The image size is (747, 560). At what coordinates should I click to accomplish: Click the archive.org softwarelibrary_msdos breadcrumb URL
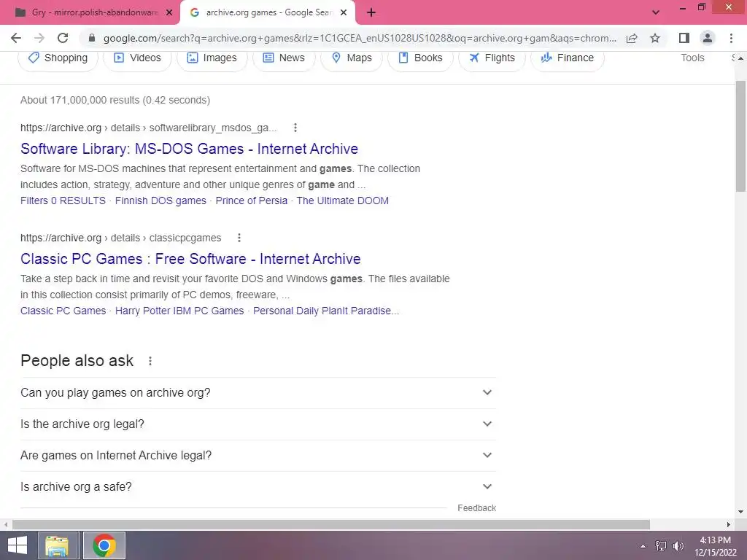[x=148, y=128]
